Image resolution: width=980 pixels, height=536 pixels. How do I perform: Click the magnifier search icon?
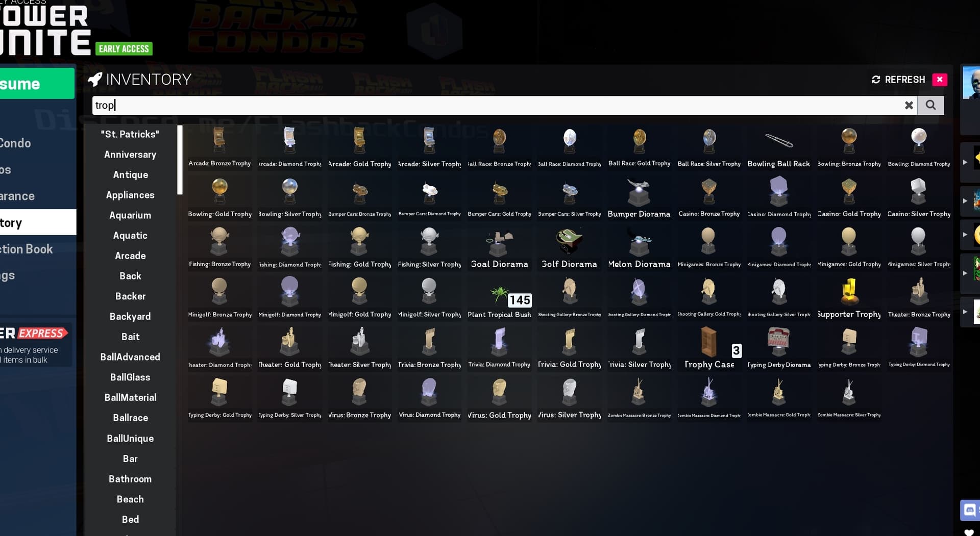[930, 105]
